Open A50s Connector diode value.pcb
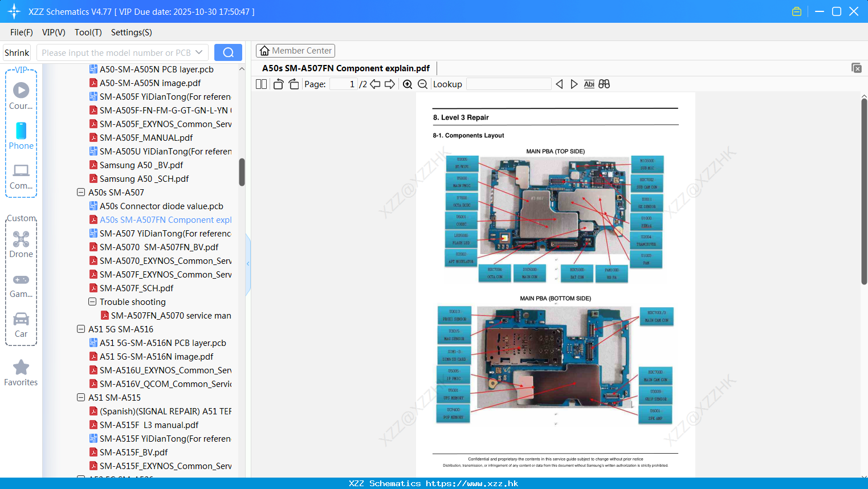 coord(161,206)
